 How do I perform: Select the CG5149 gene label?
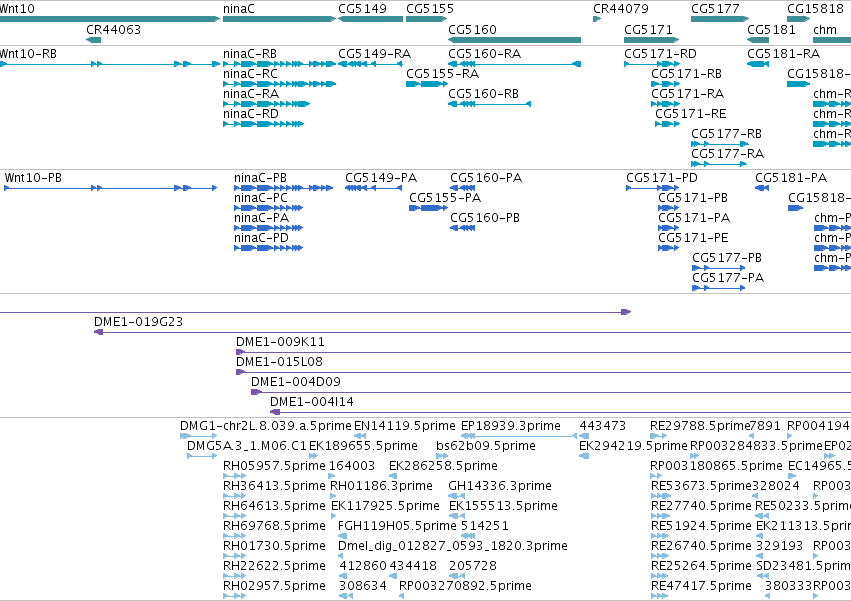[x=363, y=9]
